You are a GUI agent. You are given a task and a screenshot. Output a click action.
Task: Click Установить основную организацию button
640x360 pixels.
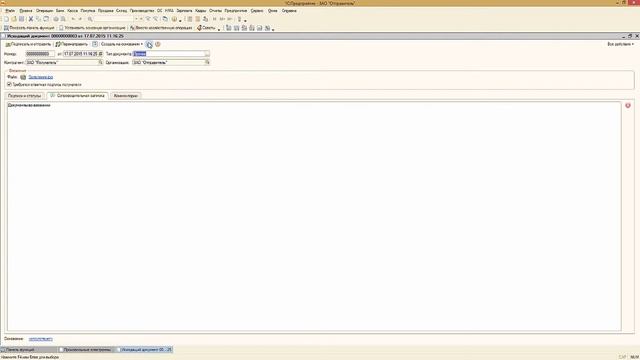pyautogui.click(x=92, y=28)
